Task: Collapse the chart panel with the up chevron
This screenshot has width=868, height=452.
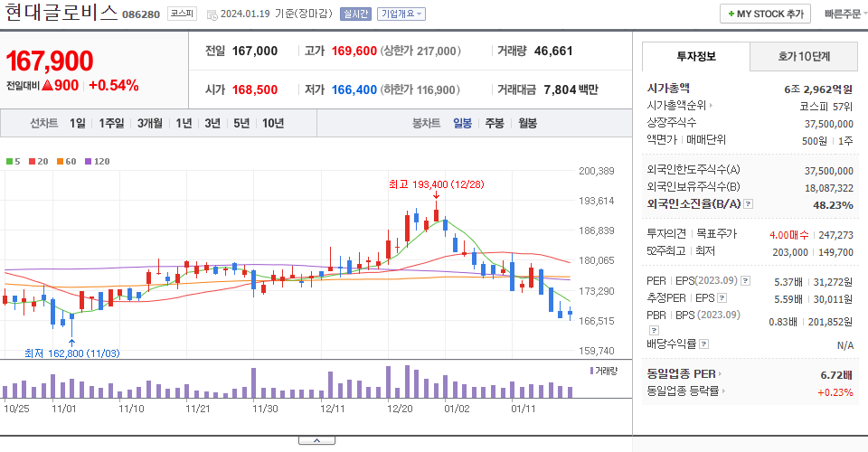Action: click(x=316, y=440)
